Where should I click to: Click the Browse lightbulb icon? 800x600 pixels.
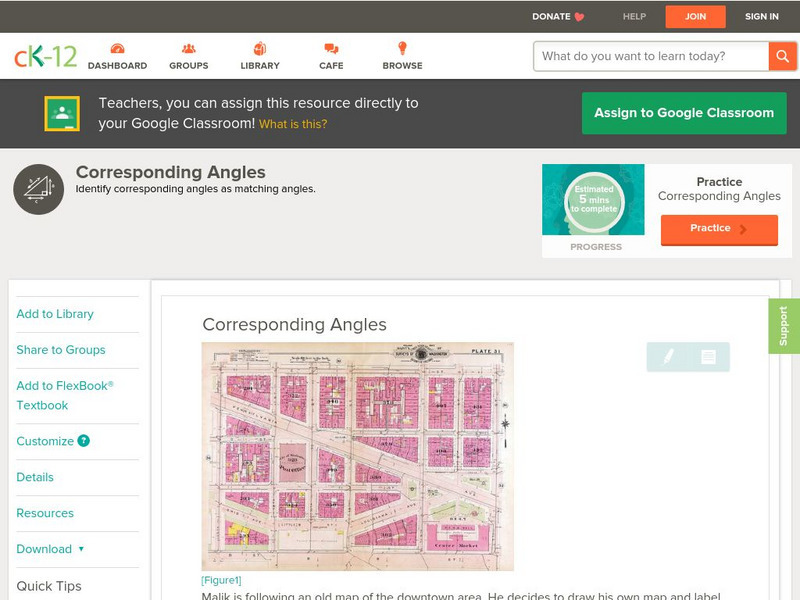403,48
